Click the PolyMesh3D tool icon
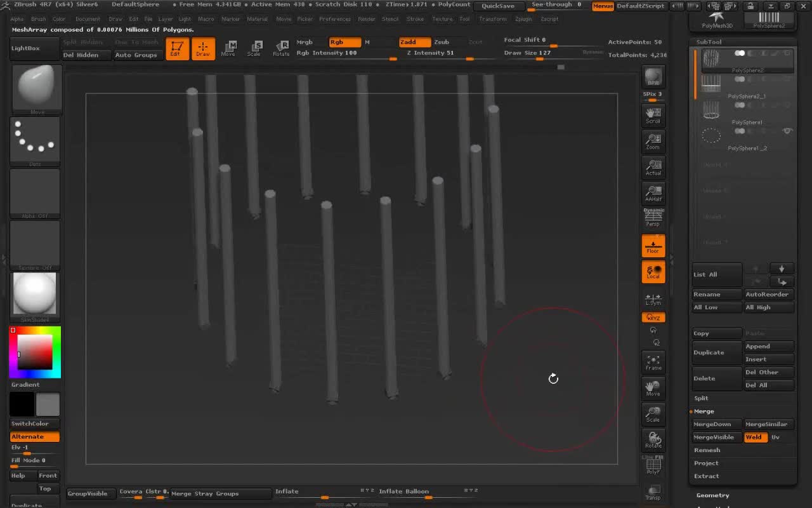The width and height of the screenshot is (812, 508). point(717,19)
